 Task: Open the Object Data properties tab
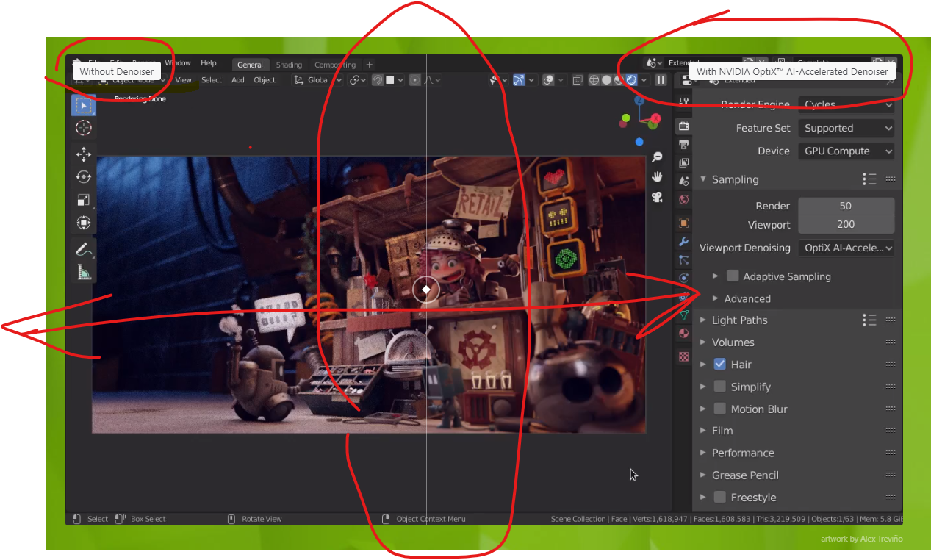pyautogui.click(x=683, y=315)
